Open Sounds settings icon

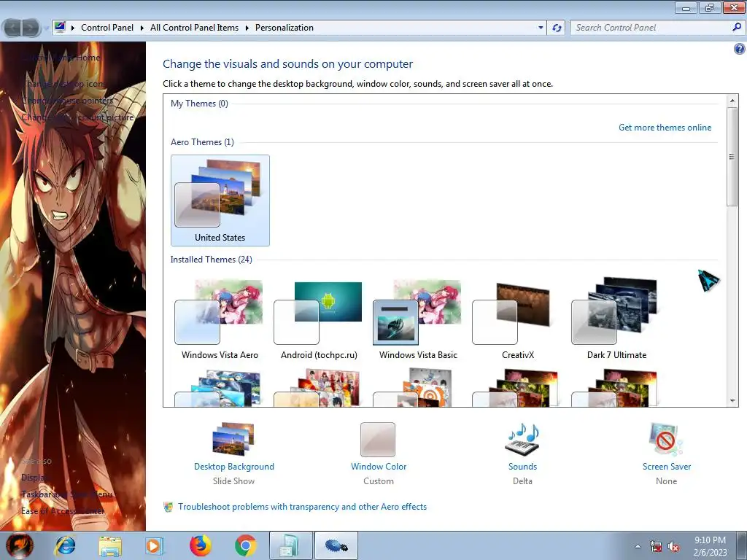click(522, 439)
